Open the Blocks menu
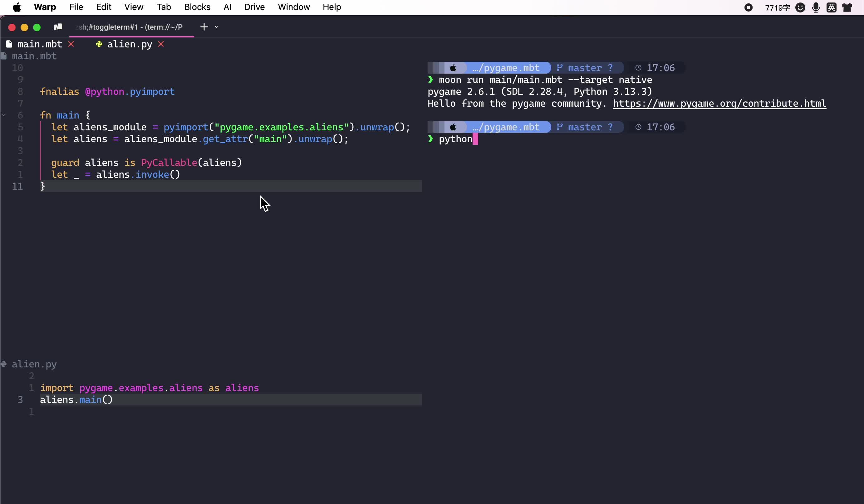Viewport: 864px width, 504px height. (x=197, y=7)
